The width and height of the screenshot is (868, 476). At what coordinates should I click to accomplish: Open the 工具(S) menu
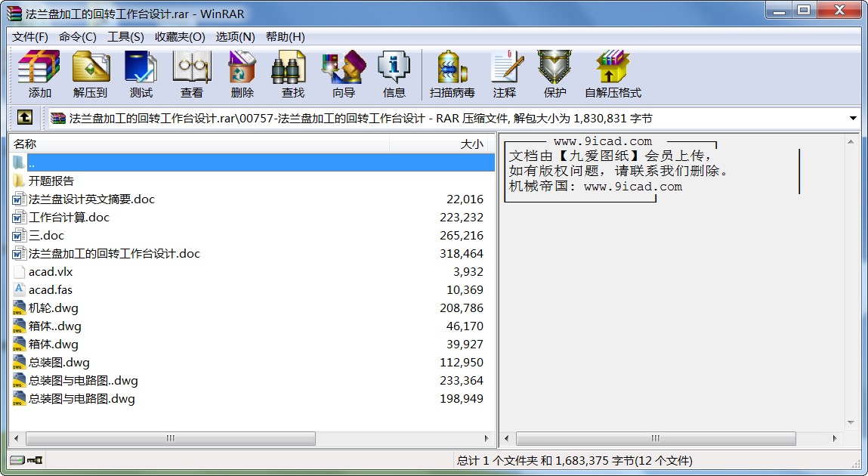click(x=125, y=36)
